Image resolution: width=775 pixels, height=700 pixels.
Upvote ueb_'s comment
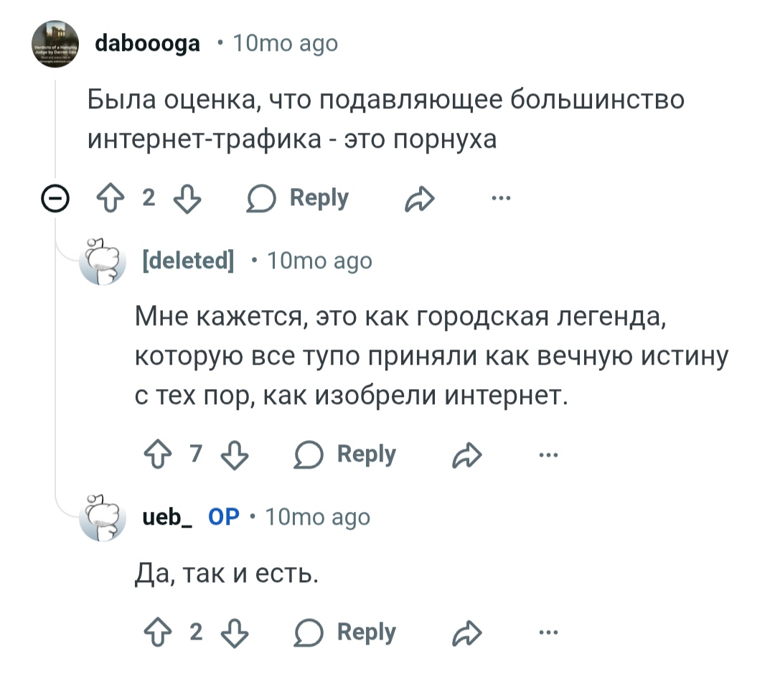pos(157,633)
